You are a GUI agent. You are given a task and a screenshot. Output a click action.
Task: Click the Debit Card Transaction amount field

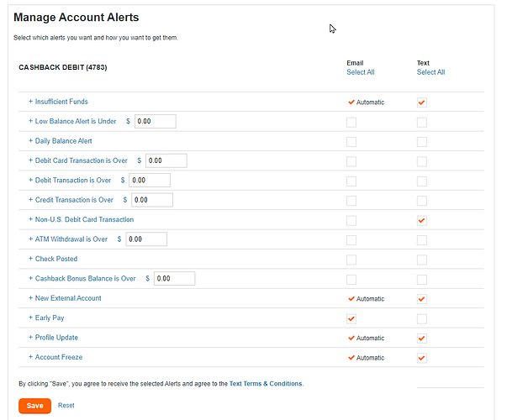166,160
